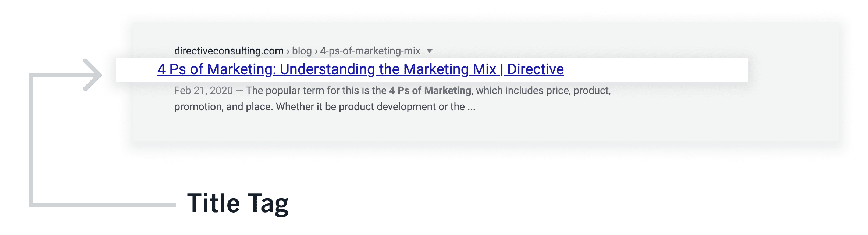
Task: Click the chevron separator after directiveconsulting.com
Action: 288,51
